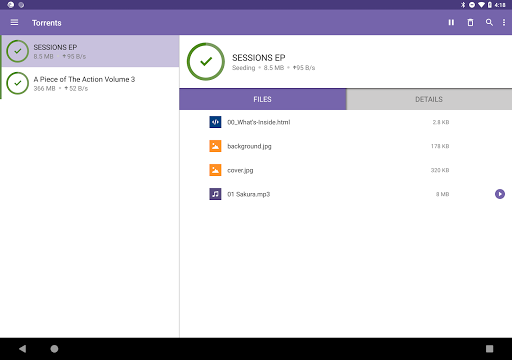512x360 pixels.
Task: Play 01 Sakura.mp3 with play button
Action: (x=500, y=194)
